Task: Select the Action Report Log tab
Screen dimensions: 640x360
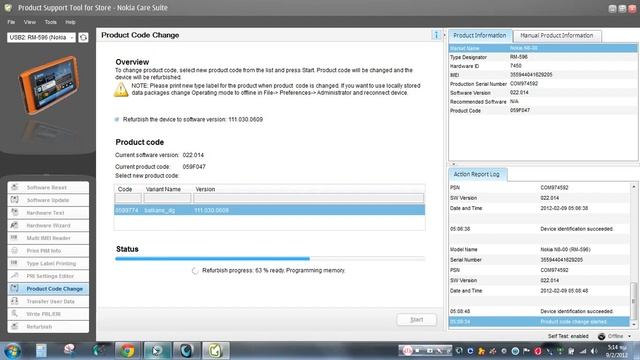Action: tap(477, 174)
